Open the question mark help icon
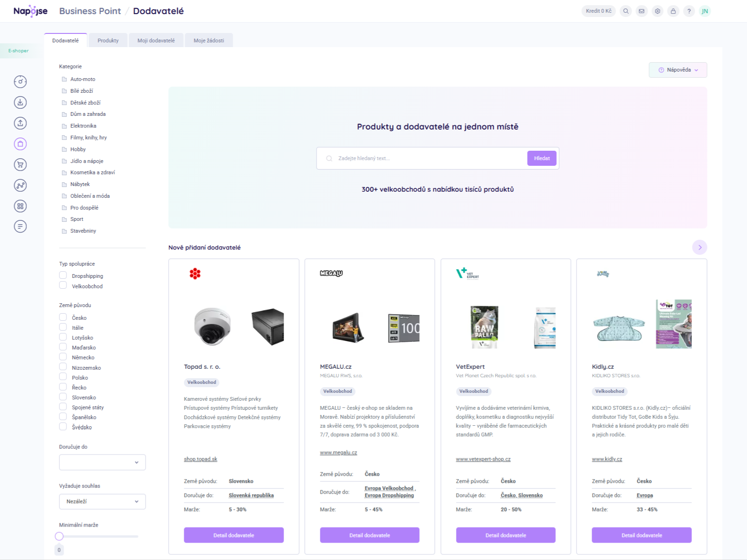 tap(689, 11)
